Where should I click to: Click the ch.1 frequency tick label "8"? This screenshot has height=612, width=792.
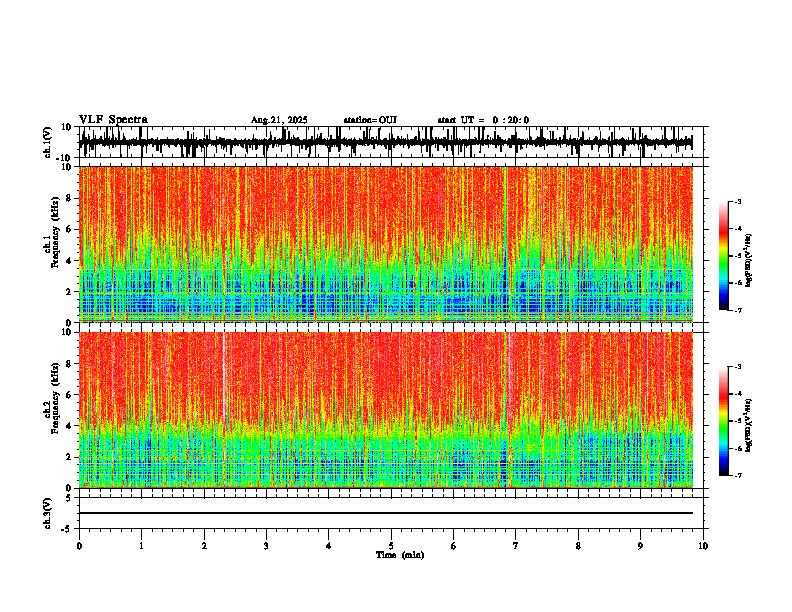pos(69,198)
